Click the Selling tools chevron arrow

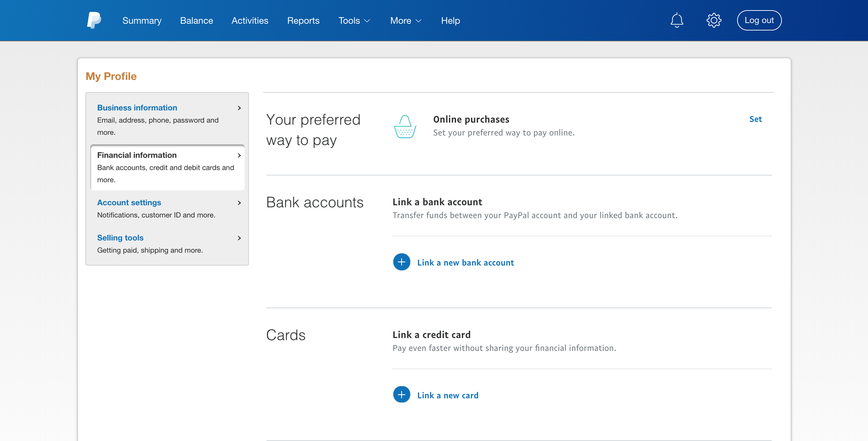(x=239, y=238)
